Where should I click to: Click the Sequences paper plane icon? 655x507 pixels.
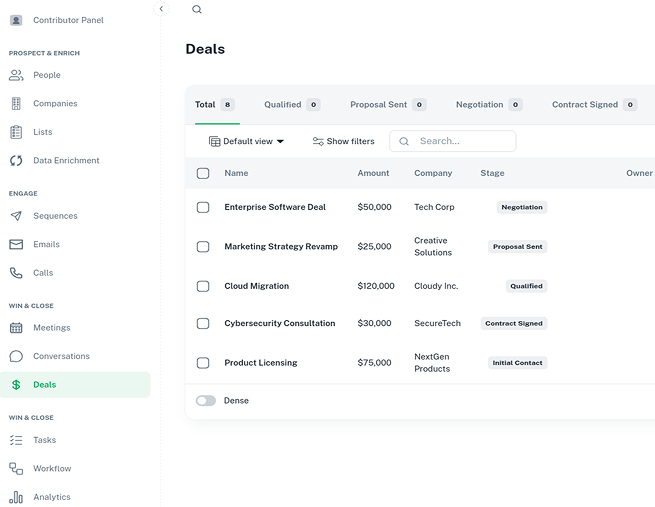[16, 216]
